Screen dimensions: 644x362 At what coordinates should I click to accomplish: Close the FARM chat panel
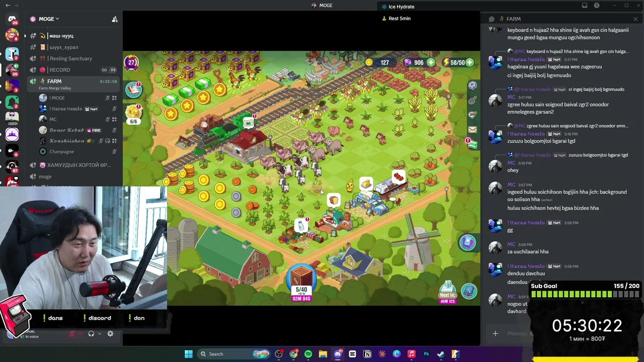(x=635, y=19)
